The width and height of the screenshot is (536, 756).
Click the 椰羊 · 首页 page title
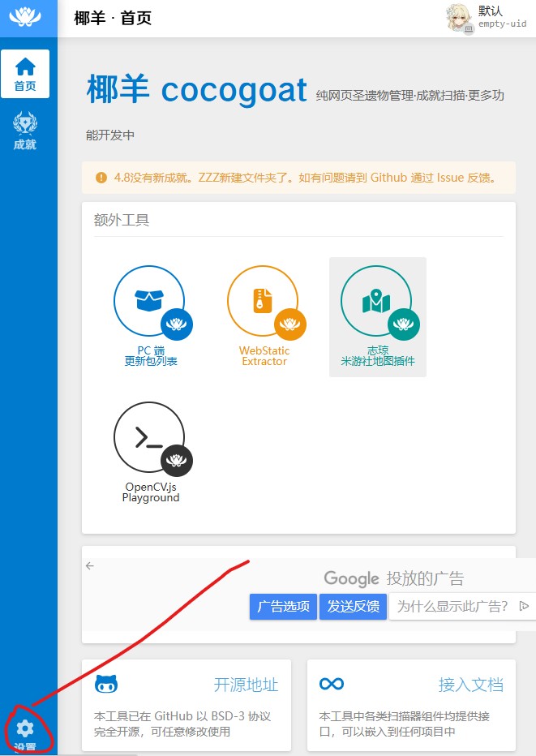[x=113, y=19]
